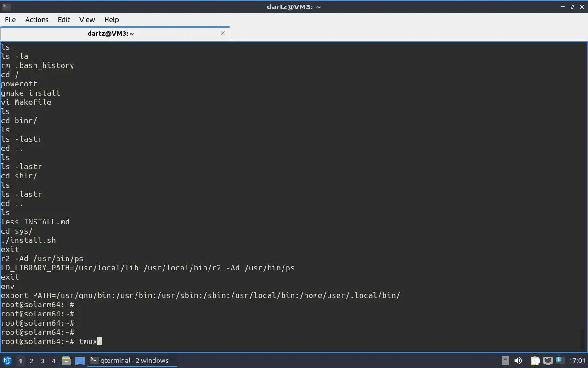The image size is (588, 368).
Task: Click the 'tmux' command at the prompt
Action: point(88,341)
